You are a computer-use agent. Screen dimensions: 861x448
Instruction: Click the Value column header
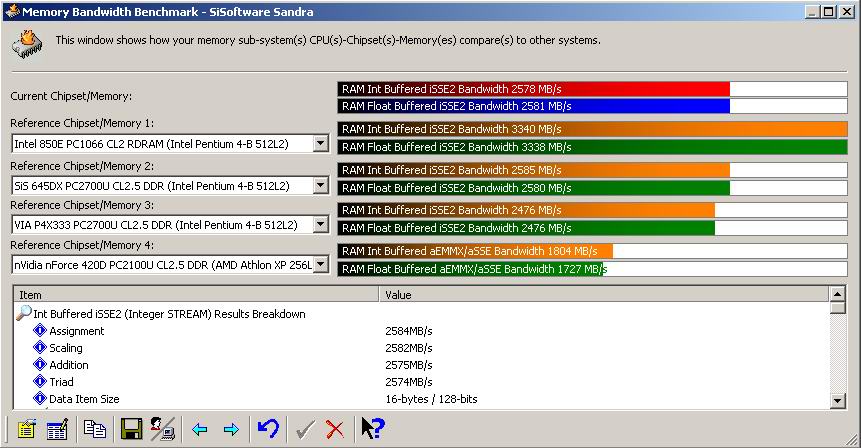coord(605,295)
